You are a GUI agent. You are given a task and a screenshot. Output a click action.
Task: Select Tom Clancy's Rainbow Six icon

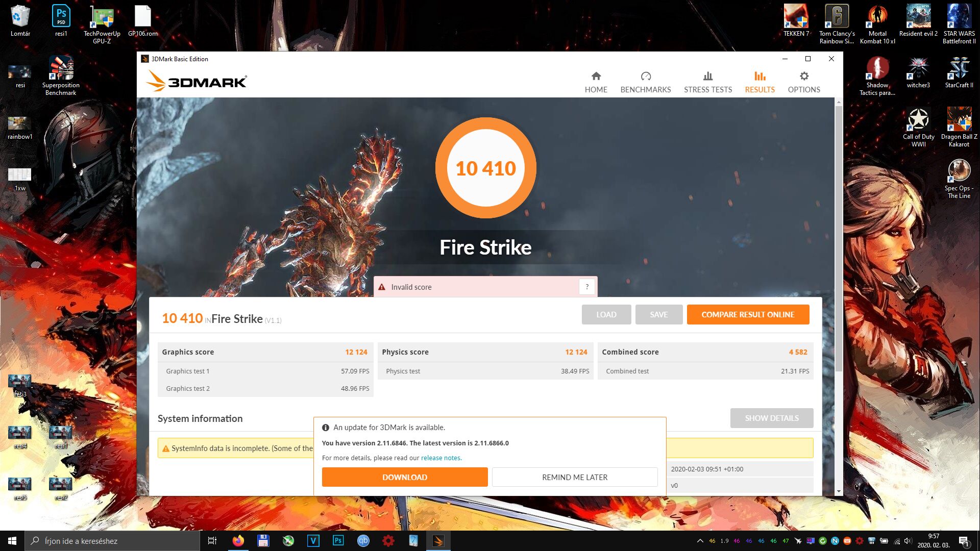tap(837, 24)
